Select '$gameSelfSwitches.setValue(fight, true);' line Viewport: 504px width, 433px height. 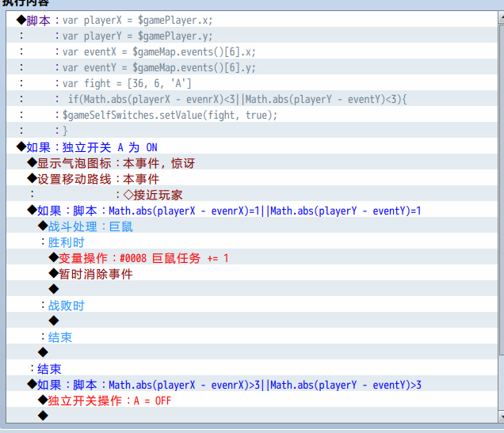(x=252, y=115)
